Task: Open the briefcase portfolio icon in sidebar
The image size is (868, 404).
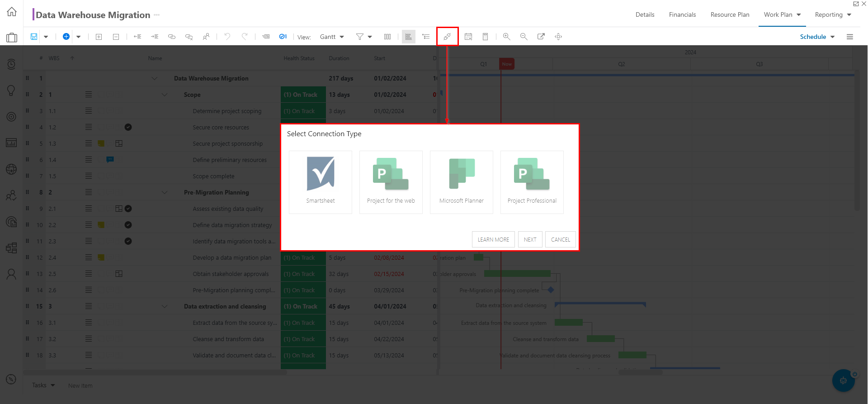Action: 12,38
